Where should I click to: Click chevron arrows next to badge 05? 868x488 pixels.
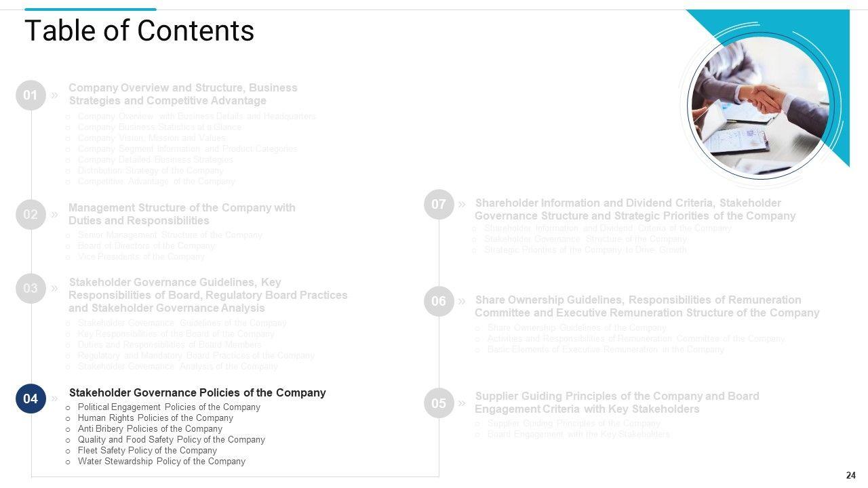pyautogui.click(x=462, y=403)
